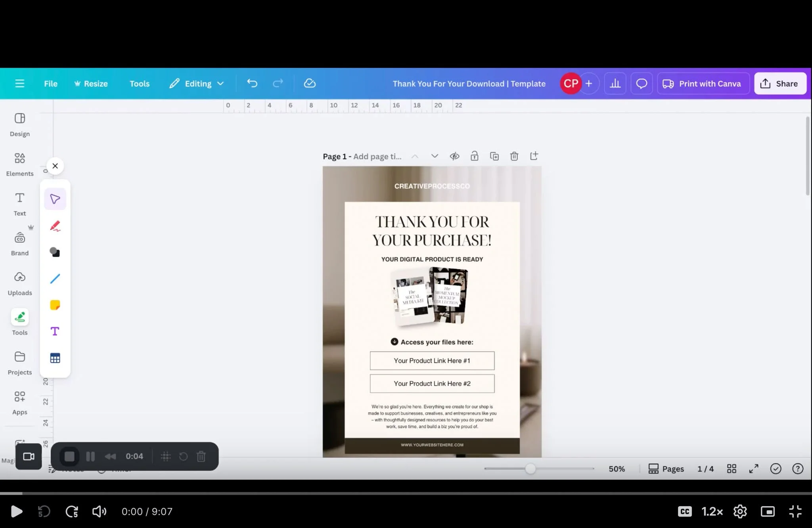
Task: Open the Canva hamburger main menu
Action: tap(20, 83)
